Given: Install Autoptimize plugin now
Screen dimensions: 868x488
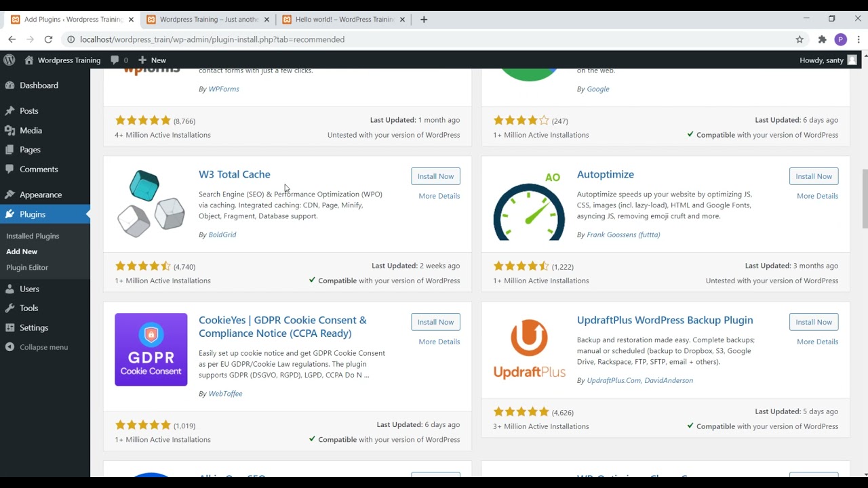Looking at the screenshot, I should pos(814,176).
